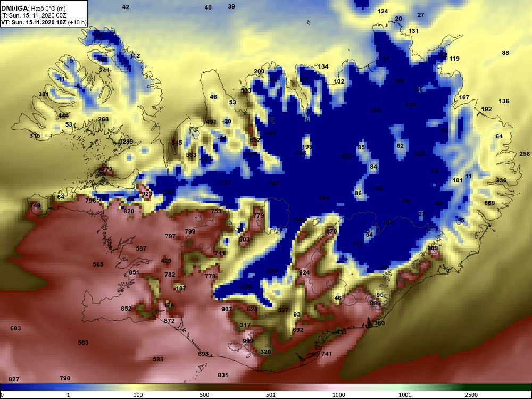Click the legend label '501'

(x=271, y=395)
